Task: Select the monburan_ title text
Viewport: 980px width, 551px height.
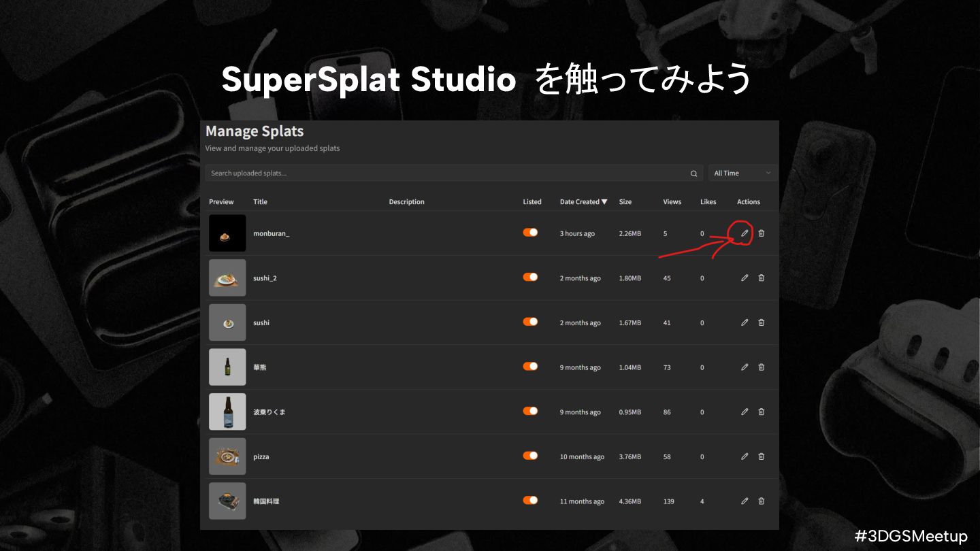Action: point(272,233)
